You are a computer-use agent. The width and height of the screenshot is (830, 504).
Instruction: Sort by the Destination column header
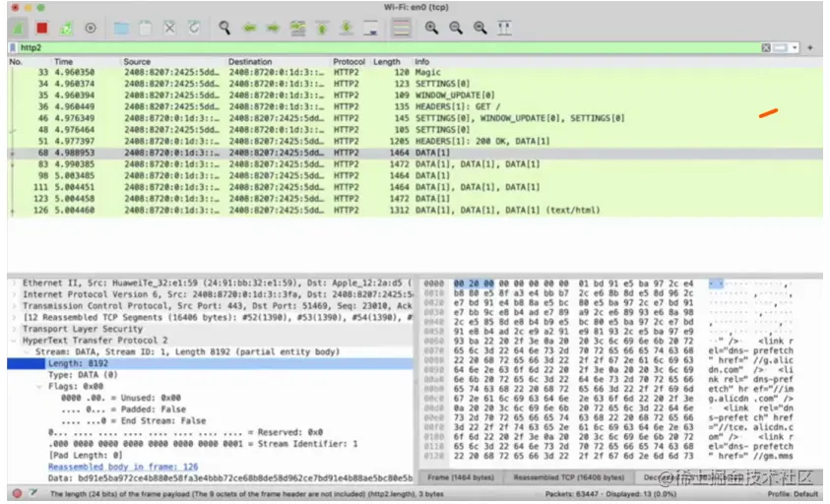pyautogui.click(x=250, y=62)
